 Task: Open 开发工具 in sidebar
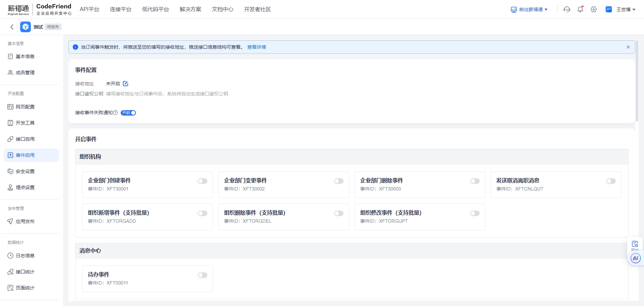[x=31, y=123]
